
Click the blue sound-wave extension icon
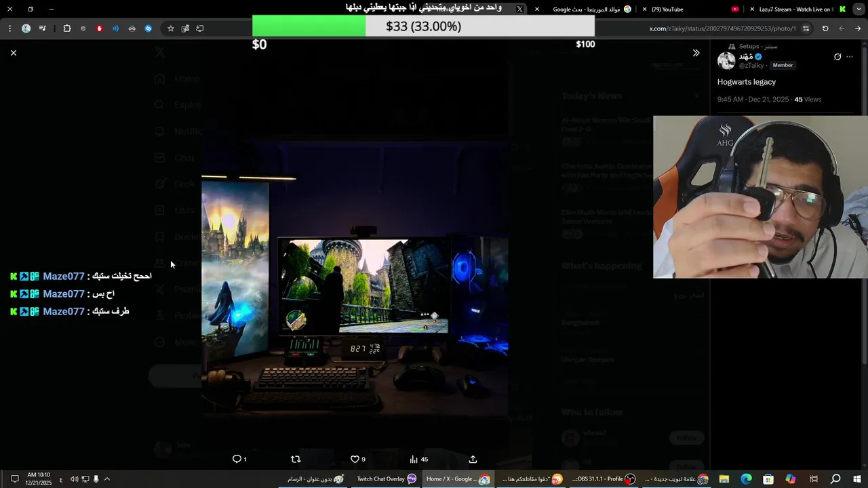click(116, 28)
